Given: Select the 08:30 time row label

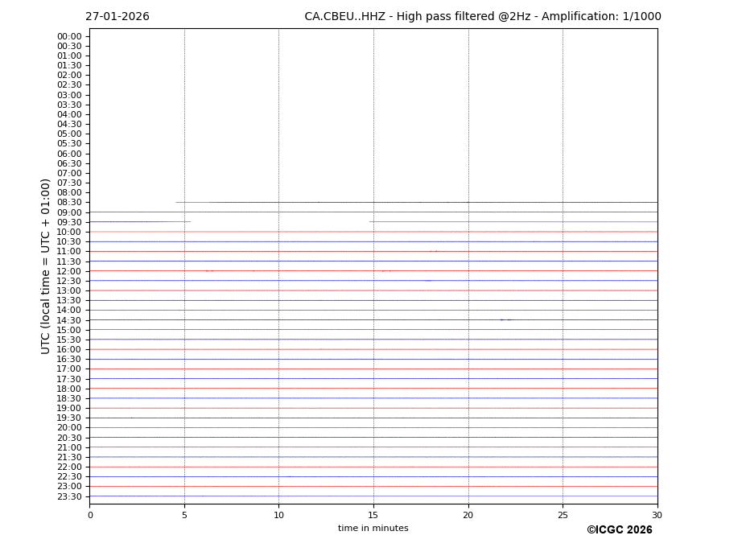Looking at the screenshot, I should (69, 203).
